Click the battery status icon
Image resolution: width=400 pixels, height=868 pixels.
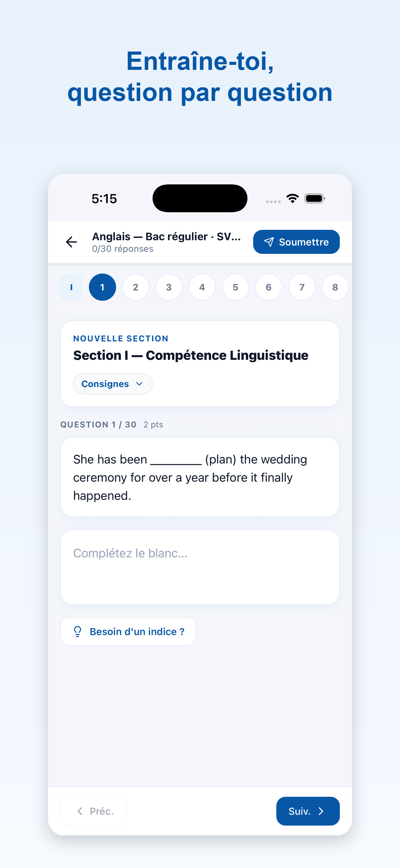tap(315, 198)
